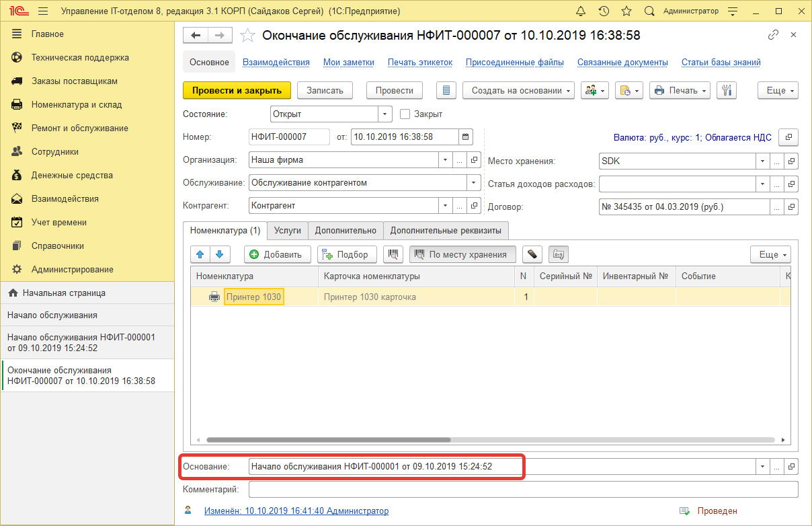Open the Состояние dropdown showing Открыт

385,114
